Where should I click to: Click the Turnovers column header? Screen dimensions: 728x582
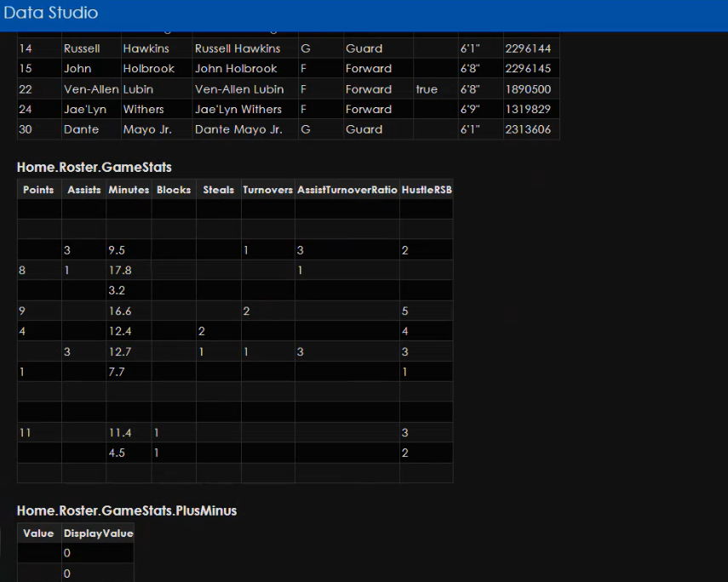point(267,190)
